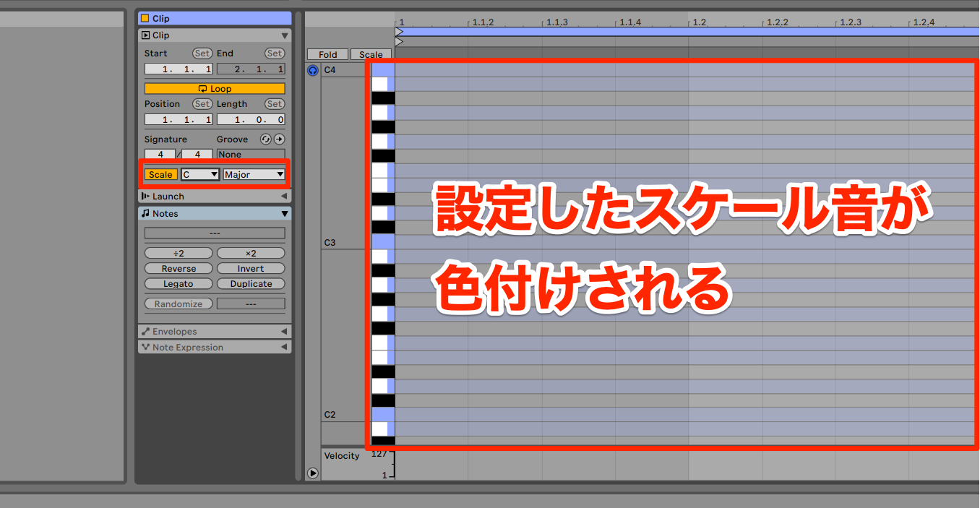Click the C3 piano key
The image size is (980, 508).
383,242
